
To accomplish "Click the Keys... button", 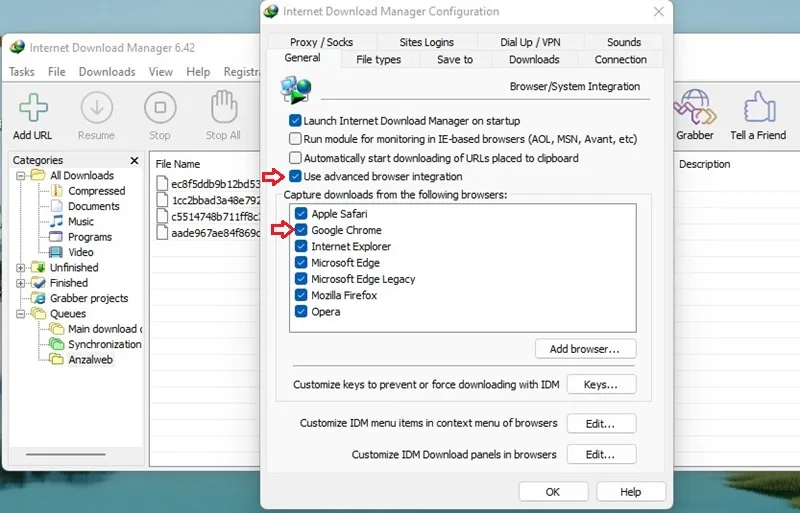I will [x=601, y=384].
